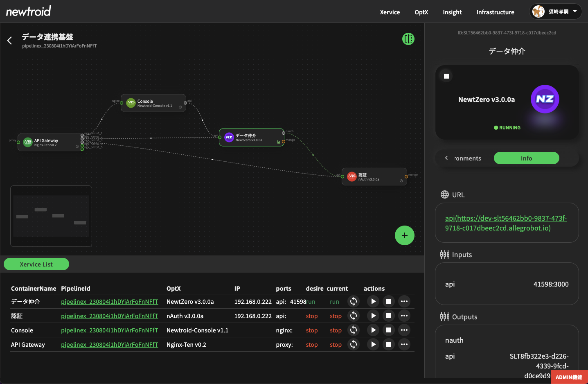Click the api output port on Console node
Image resolution: width=588 pixels, height=384 pixels.
(x=185, y=103)
